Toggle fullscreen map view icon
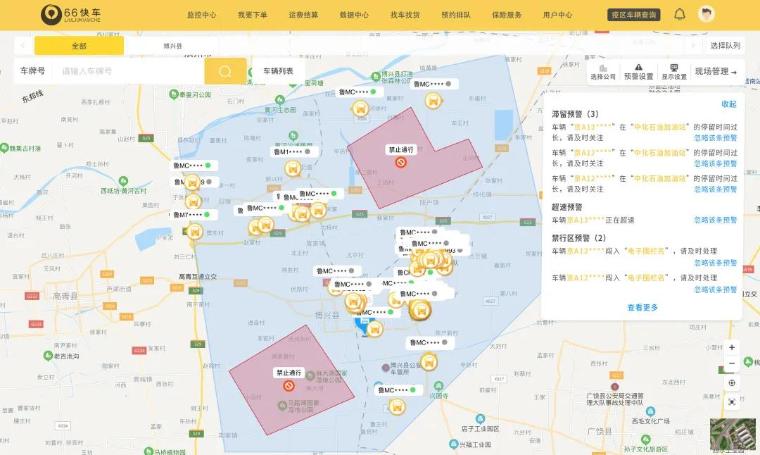 tap(732, 402)
